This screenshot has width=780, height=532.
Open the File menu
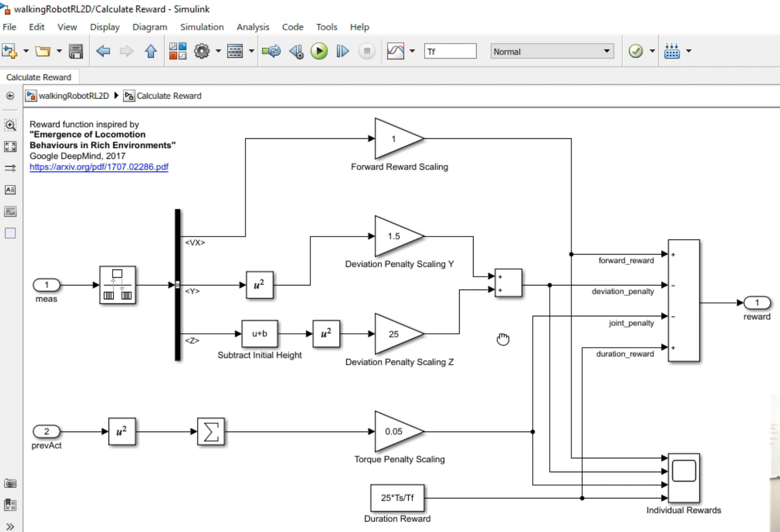coord(9,27)
